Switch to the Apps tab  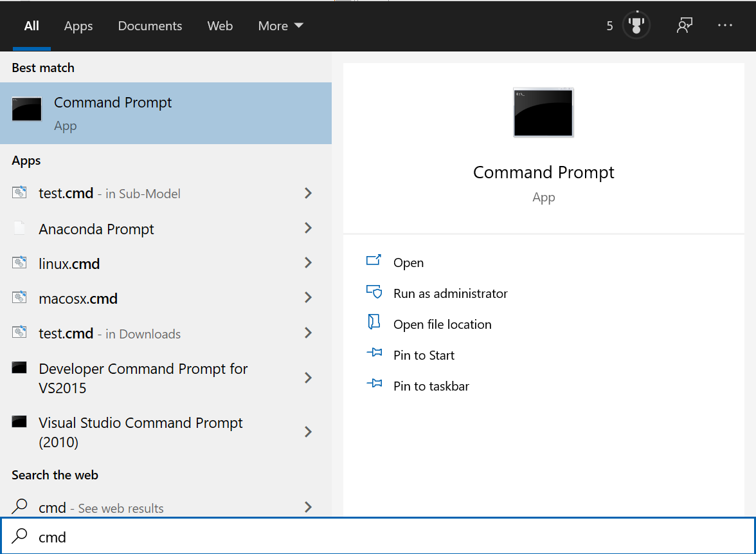(x=78, y=26)
